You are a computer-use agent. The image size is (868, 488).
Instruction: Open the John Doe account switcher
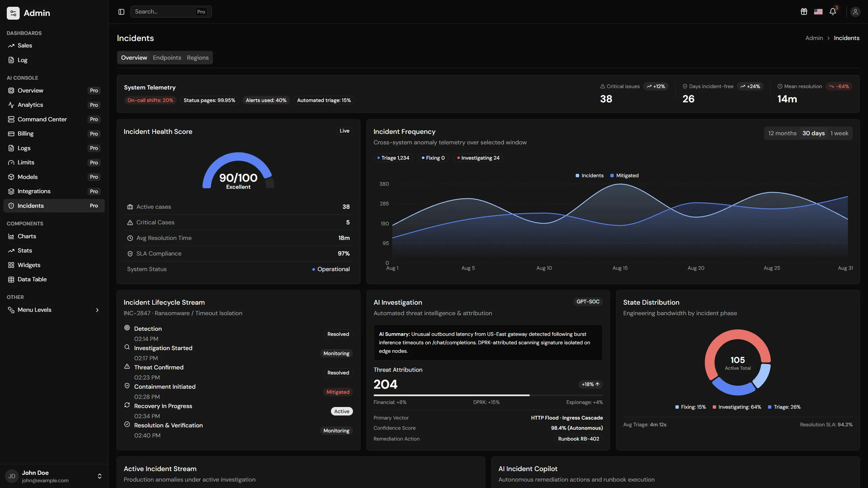pos(54,476)
